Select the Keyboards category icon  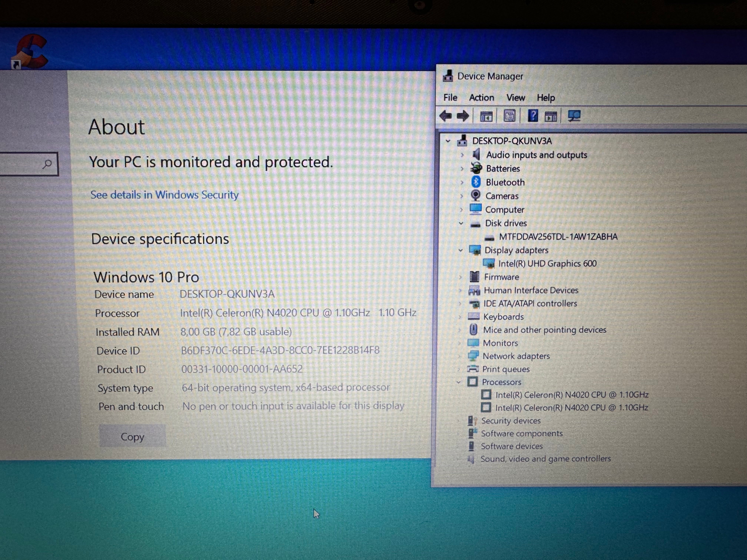click(x=474, y=317)
